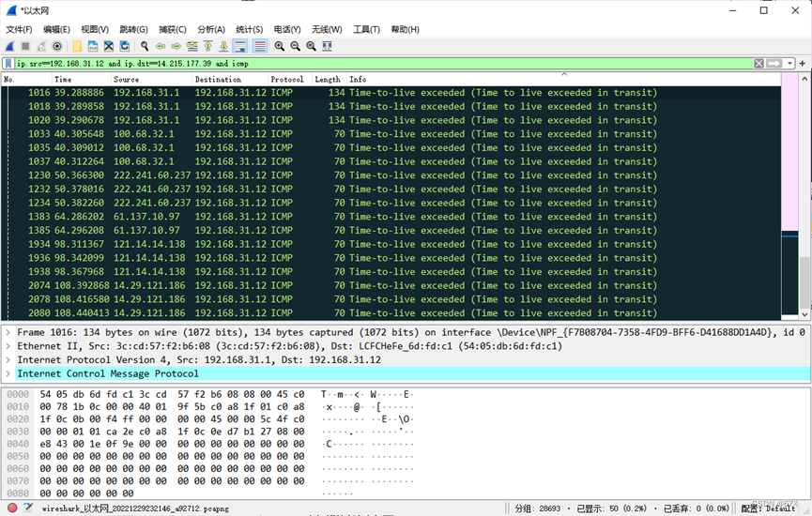Click the red expert information status circle
The width and height of the screenshot is (812, 516).
(12, 508)
